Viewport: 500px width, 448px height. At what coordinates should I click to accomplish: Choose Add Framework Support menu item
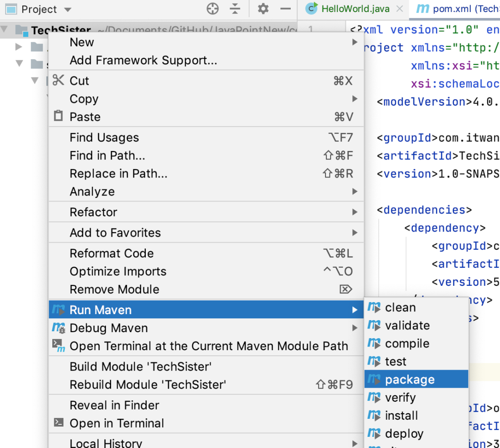click(206, 60)
